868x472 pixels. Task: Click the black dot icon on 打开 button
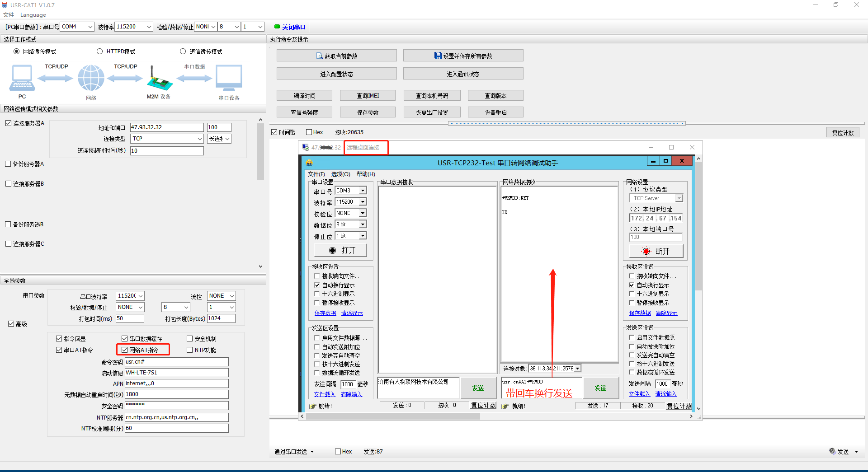pyautogui.click(x=333, y=250)
